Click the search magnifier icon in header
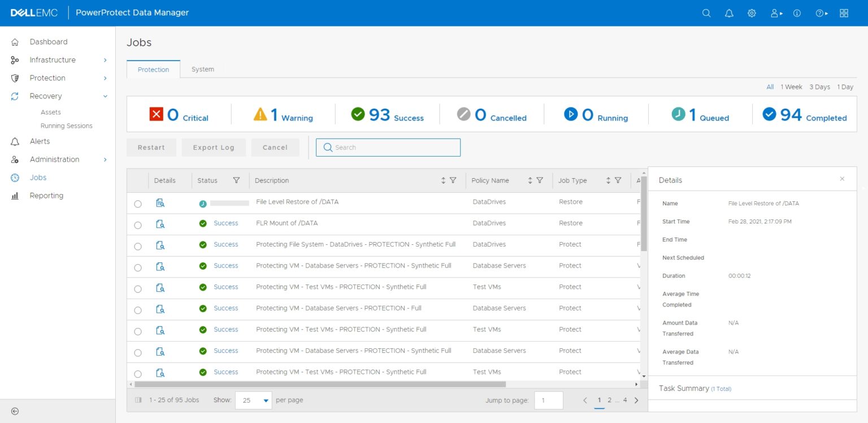868x423 pixels. point(706,13)
